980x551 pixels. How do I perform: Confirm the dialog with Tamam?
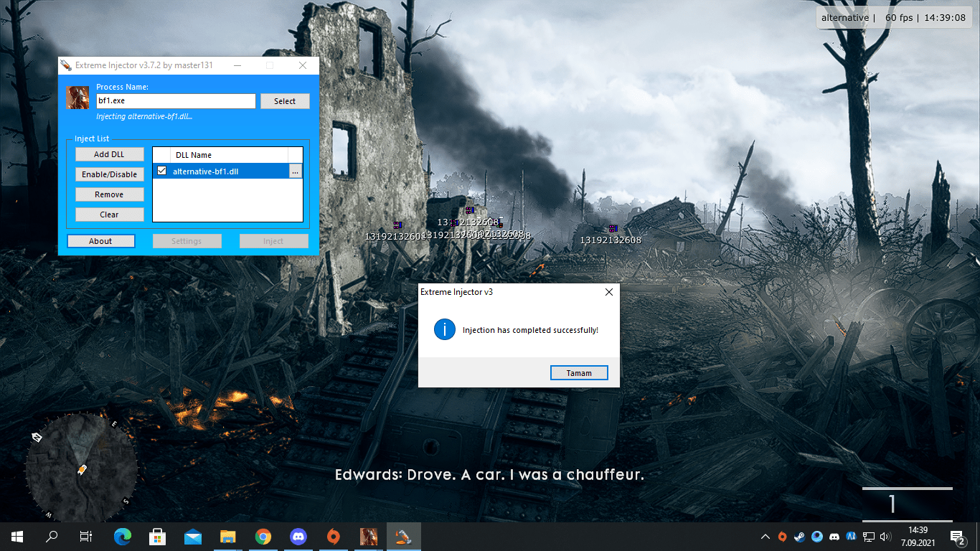[579, 373]
